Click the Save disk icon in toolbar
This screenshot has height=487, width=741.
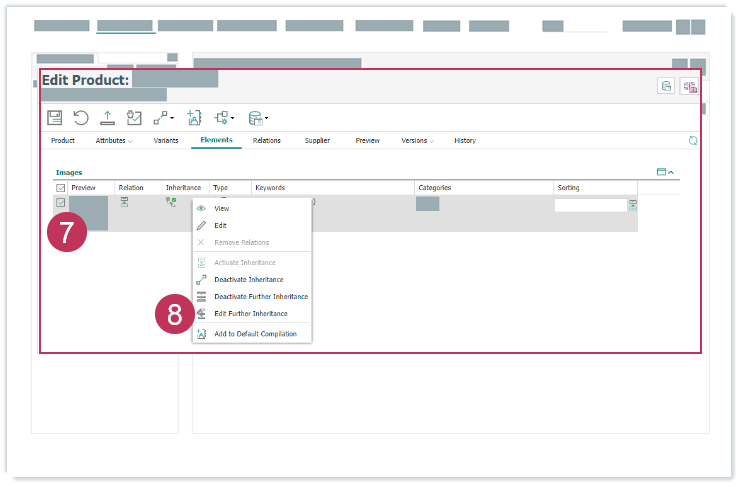tap(55, 117)
